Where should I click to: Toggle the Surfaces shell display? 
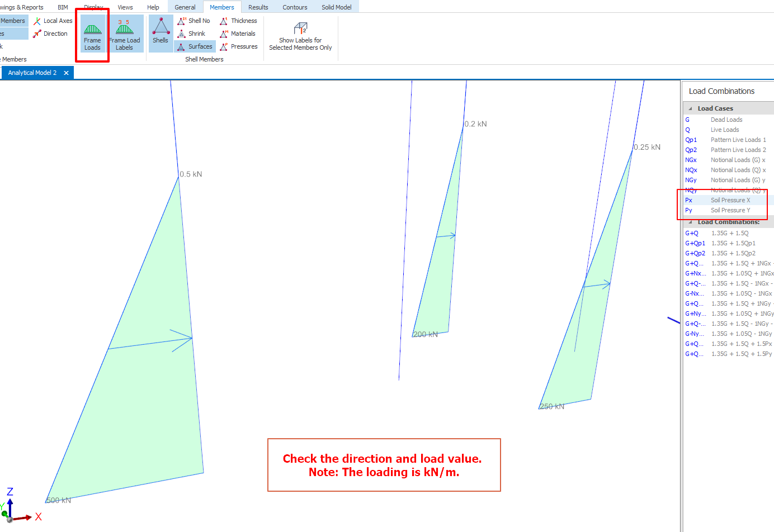[195, 46]
